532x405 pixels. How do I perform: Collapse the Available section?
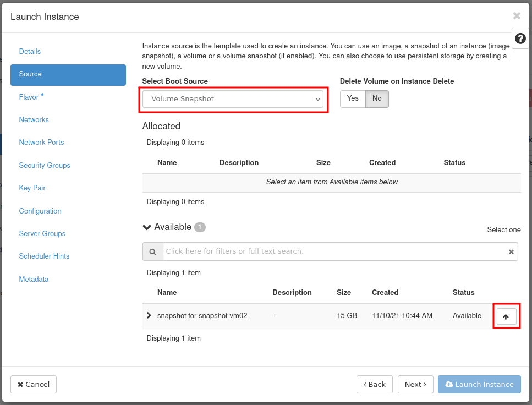(147, 227)
